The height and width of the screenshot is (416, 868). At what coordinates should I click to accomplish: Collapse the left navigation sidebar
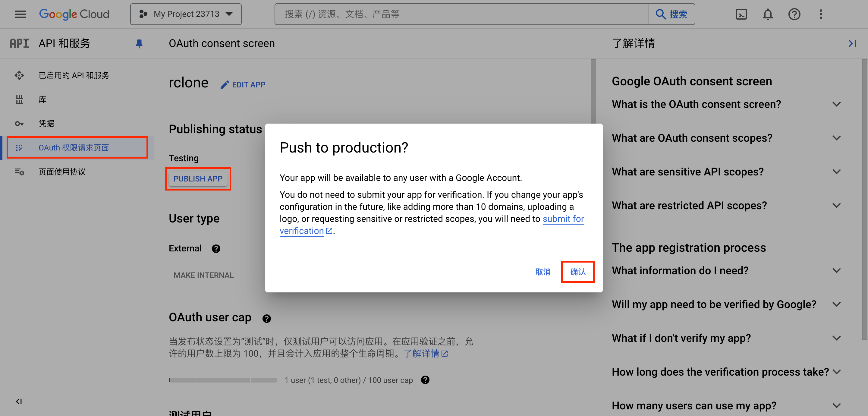[x=19, y=402]
